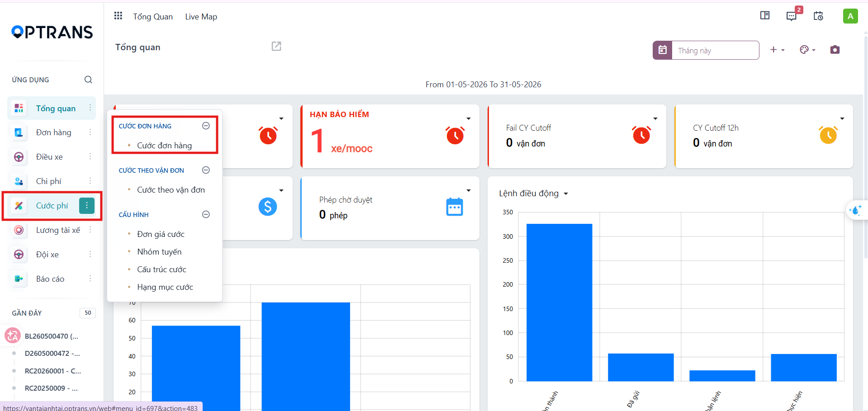868x411 pixels.
Task: Click the three-dot menu button beside Cước phí
Action: coord(87,205)
